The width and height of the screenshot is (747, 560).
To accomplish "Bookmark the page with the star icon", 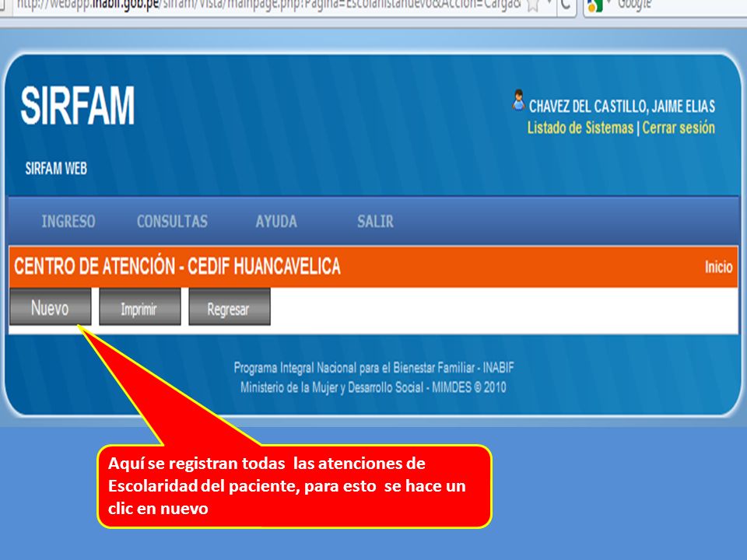I will click(534, 5).
